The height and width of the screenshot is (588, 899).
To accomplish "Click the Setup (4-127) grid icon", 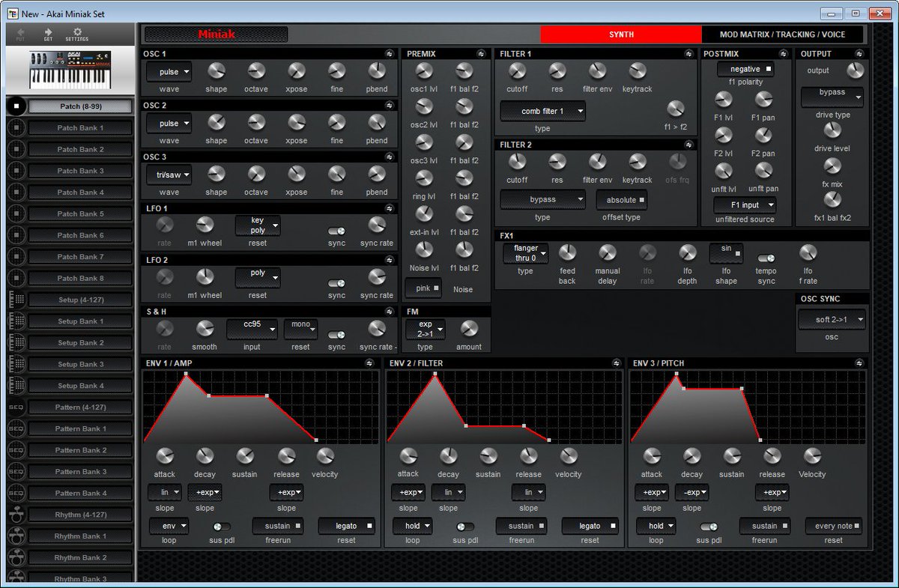I will coord(16,300).
